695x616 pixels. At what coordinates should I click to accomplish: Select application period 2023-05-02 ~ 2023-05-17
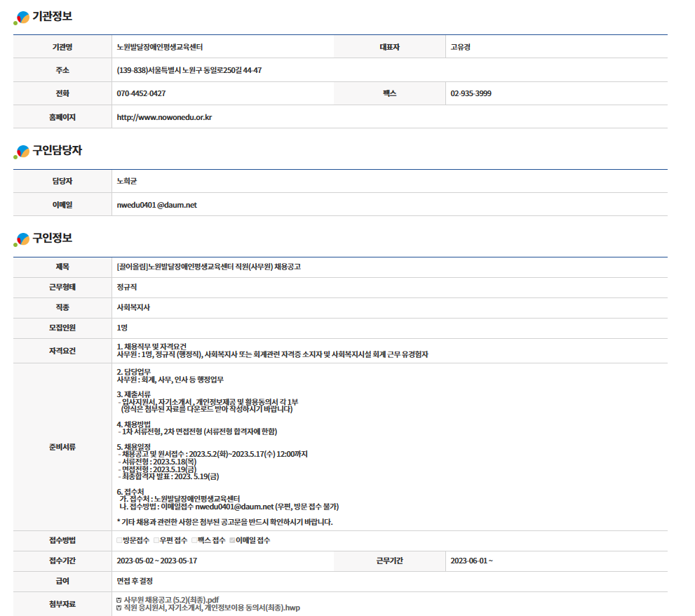point(157,561)
